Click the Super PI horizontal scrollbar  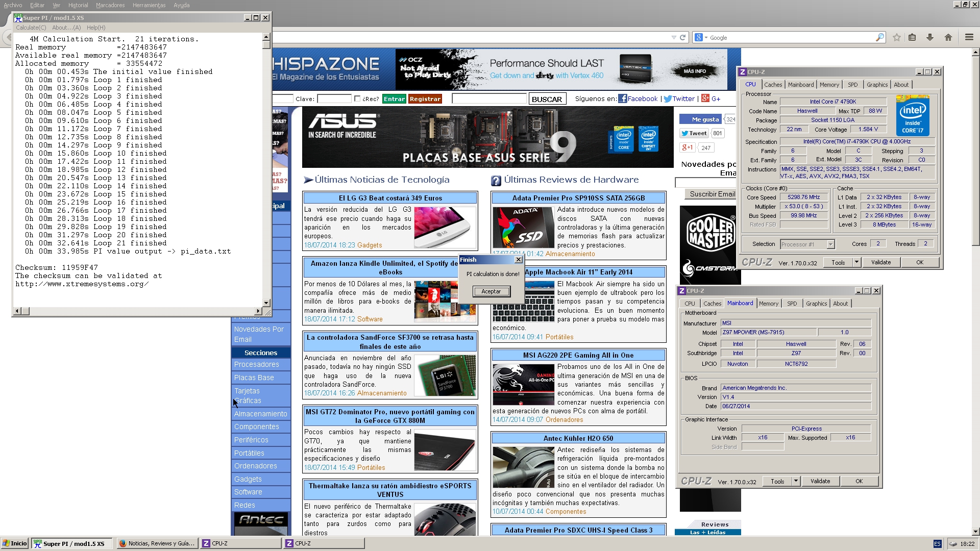click(x=138, y=311)
